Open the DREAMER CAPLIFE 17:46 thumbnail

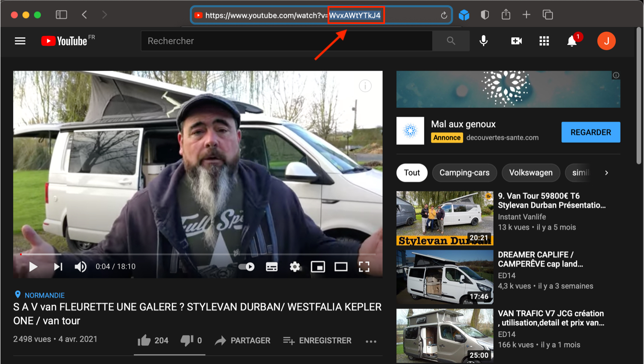[x=445, y=277]
